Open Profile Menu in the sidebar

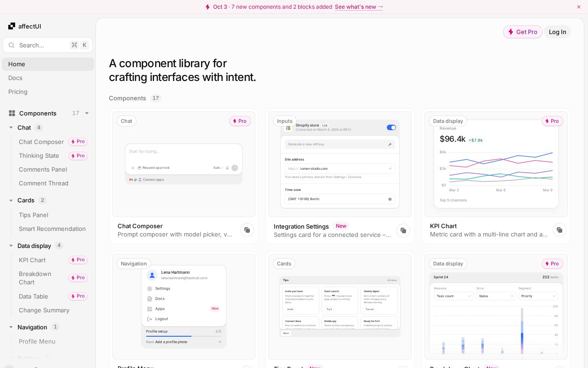coord(37,341)
